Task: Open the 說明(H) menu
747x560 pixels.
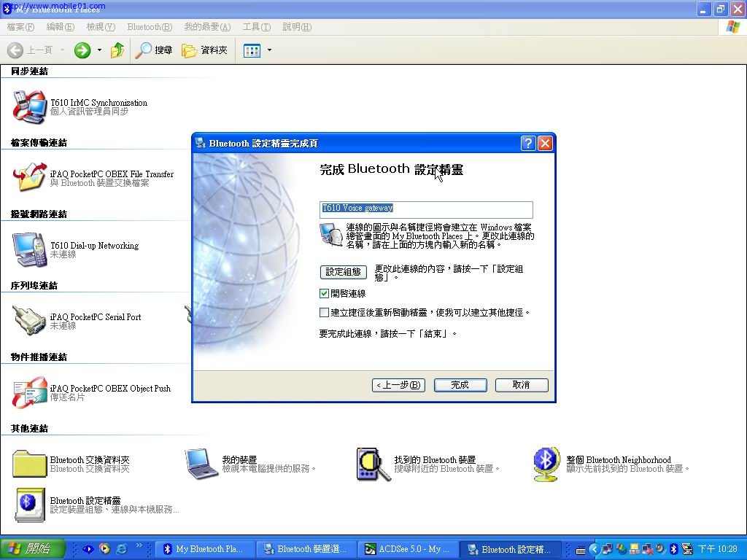Action: 297,27
